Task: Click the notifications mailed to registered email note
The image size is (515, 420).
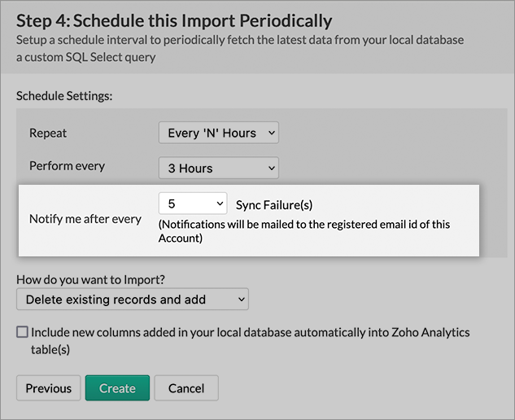Action: [x=303, y=231]
